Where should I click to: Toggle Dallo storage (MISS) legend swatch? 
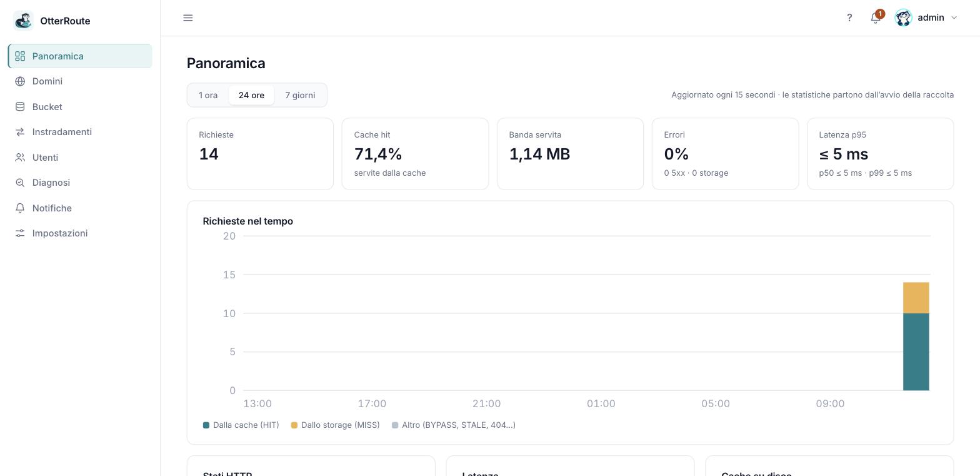(x=294, y=425)
